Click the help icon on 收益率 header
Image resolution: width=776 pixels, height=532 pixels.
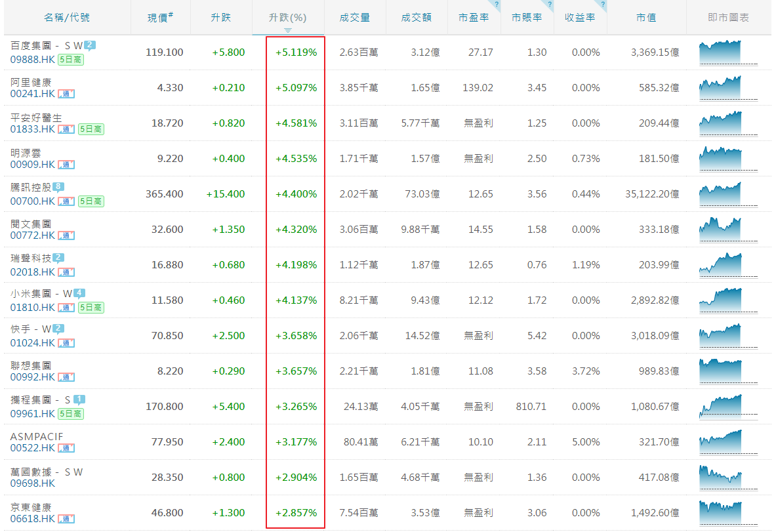602,5
